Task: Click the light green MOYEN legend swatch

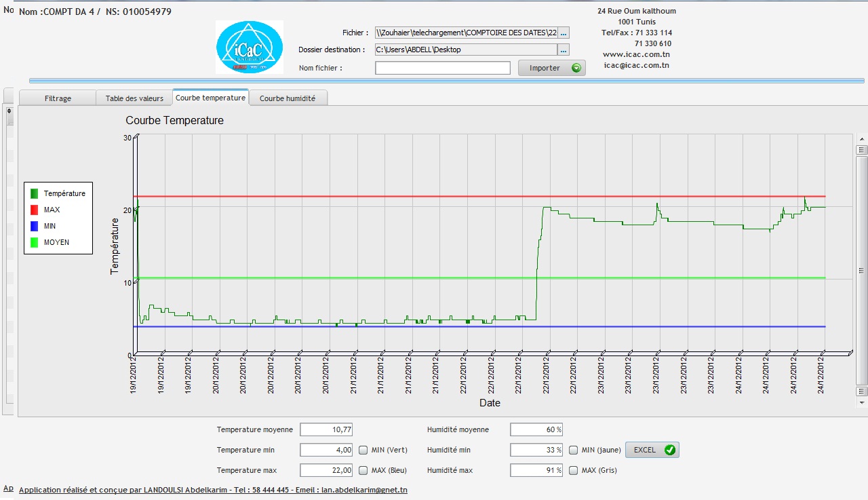Action: 35,242
